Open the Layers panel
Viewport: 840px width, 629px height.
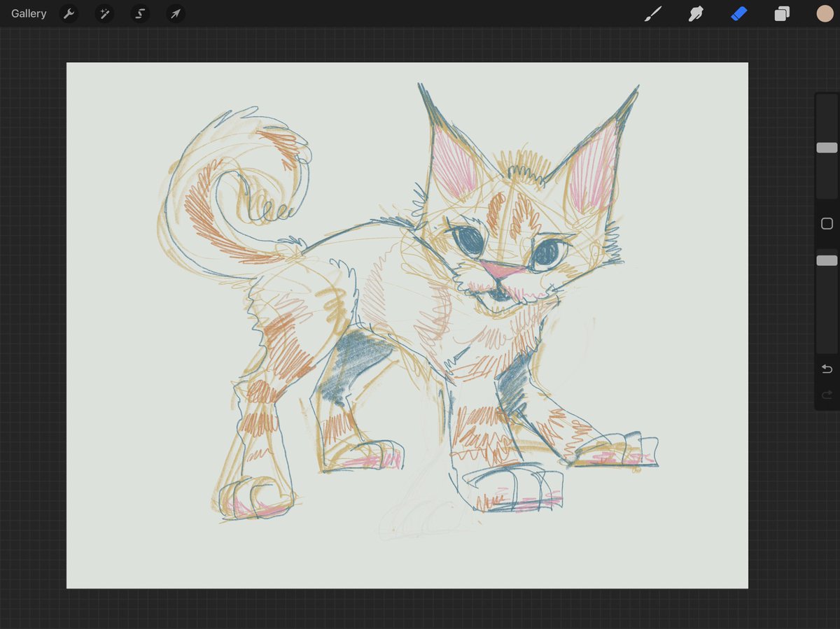[782, 13]
